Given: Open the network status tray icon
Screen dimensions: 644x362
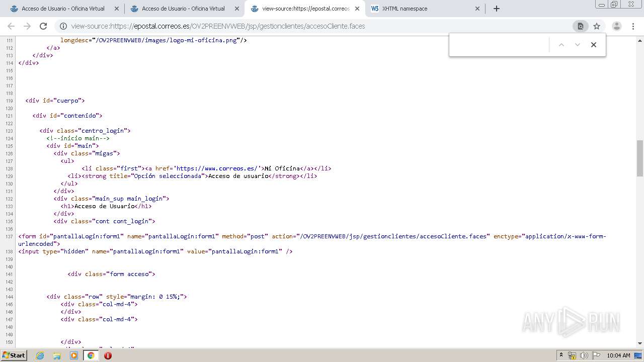Looking at the screenshot, I should 572,355.
